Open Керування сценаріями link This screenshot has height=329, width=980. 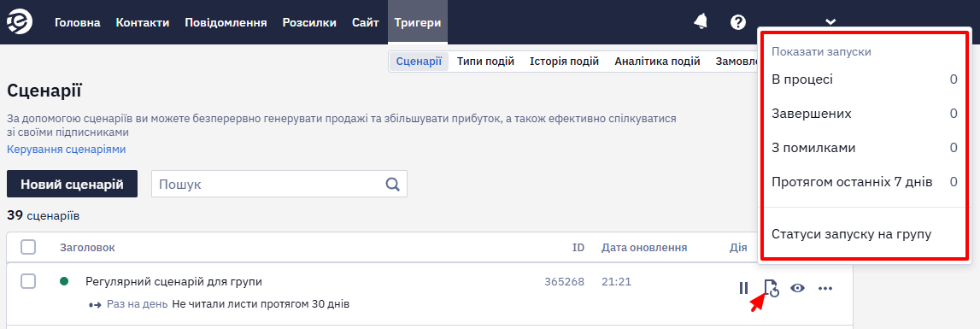click(67, 150)
